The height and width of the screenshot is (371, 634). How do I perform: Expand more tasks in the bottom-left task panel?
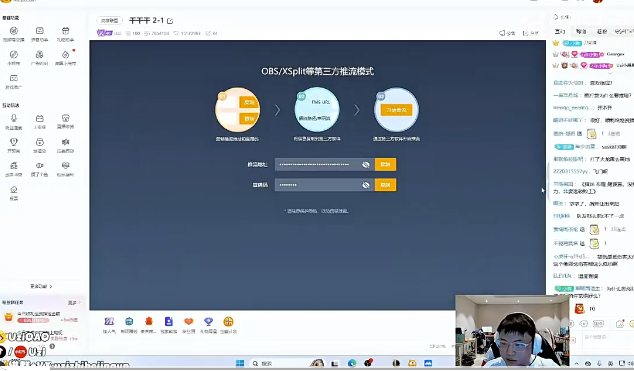click(x=74, y=302)
